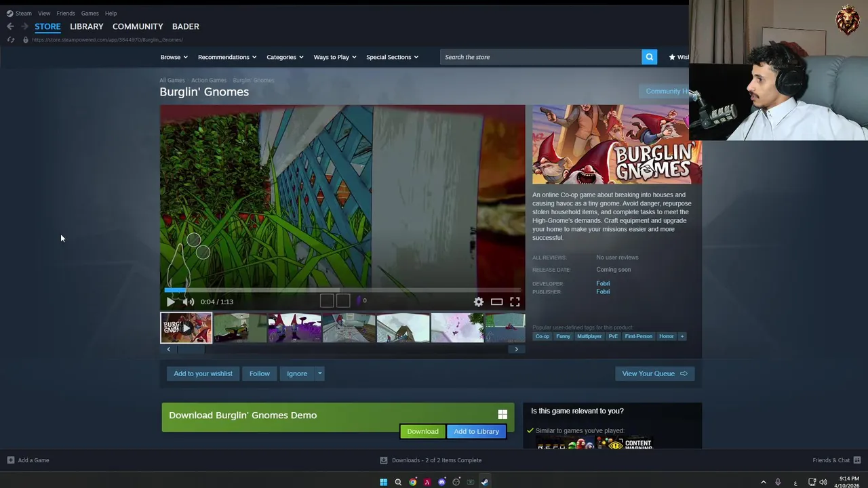Screen dimensions: 868x488
Task: Click thumbnail strip left arrow
Action: click(169, 349)
